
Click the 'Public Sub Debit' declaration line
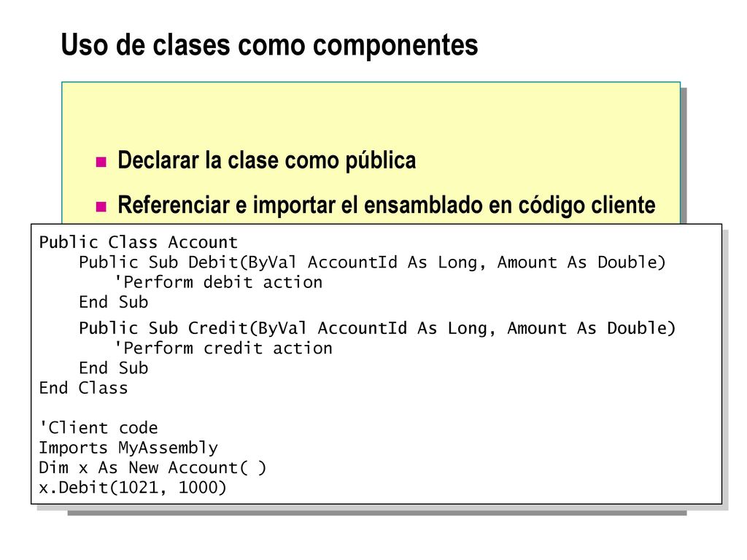point(372,262)
